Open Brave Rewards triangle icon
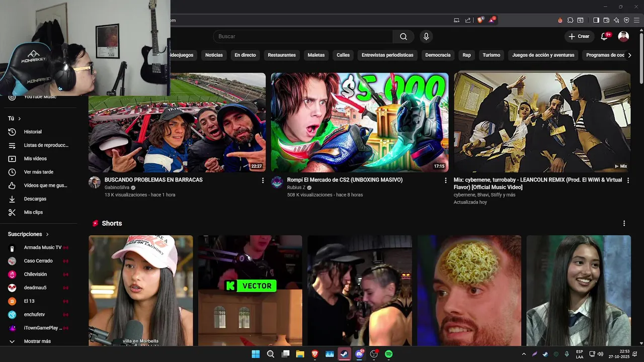Screen dimensions: 644x362 coord(492,20)
